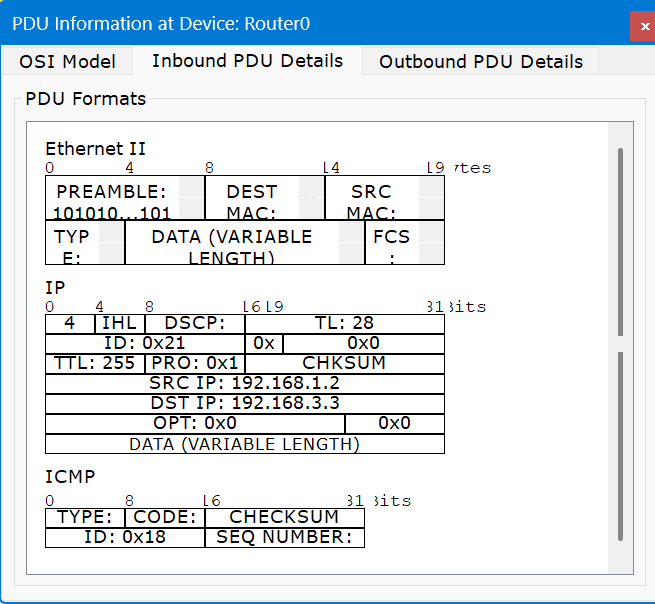Click the ICMP ID: 0x18 field
This screenshot has height=604, width=655.
[124, 537]
